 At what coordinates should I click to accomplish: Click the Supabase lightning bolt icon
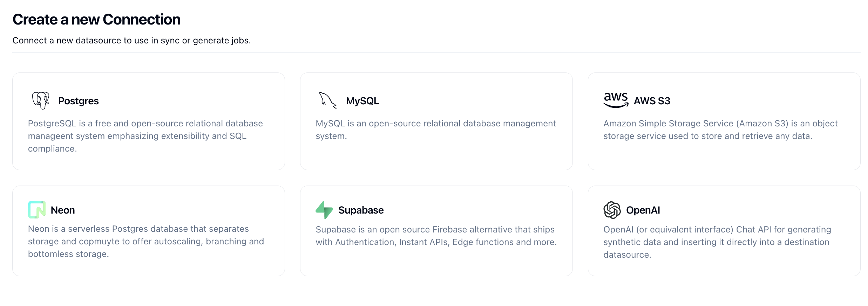click(324, 210)
